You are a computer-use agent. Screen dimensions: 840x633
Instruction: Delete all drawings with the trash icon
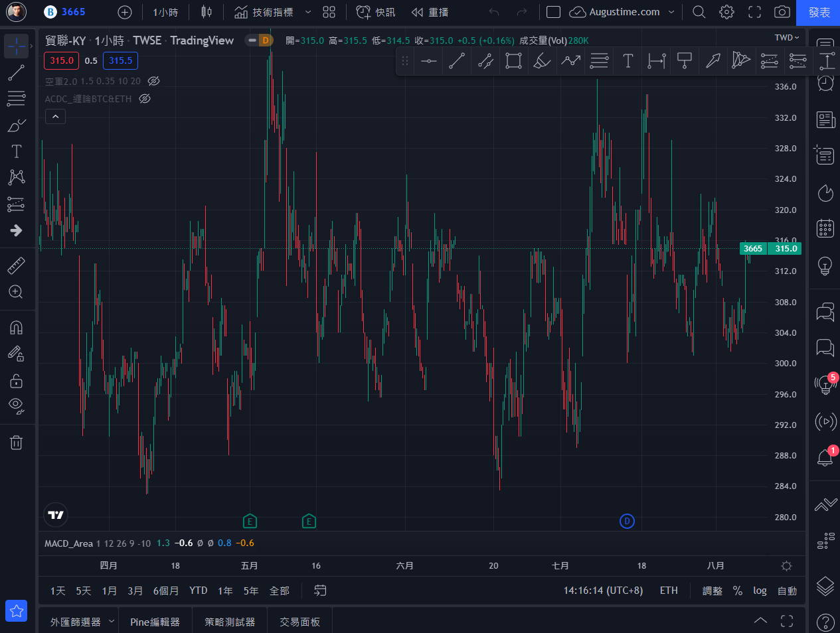pos(17,443)
